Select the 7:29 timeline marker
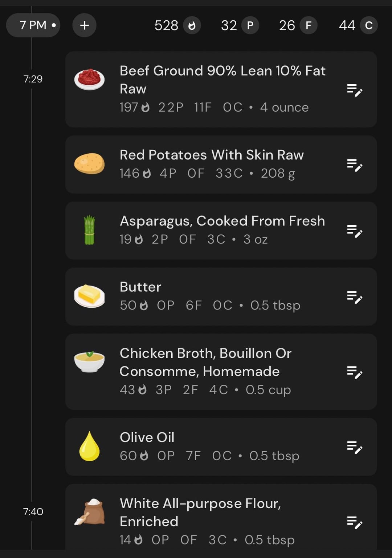This screenshot has height=558, width=392. (33, 79)
